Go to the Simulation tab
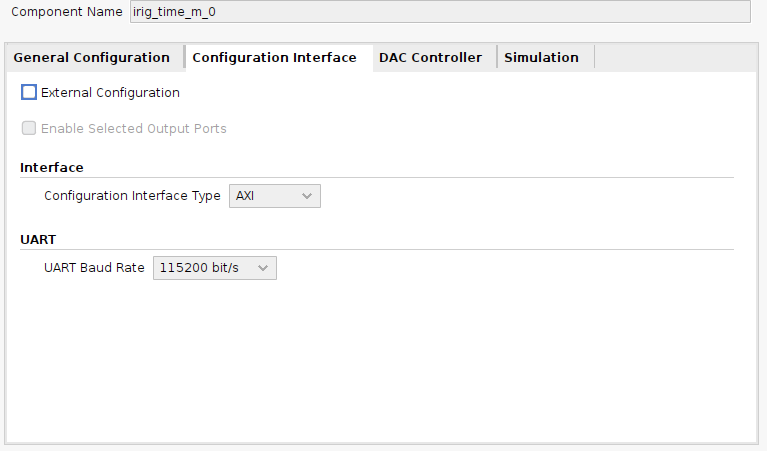Viewport: 767px width, 451px height. point(541,58)
